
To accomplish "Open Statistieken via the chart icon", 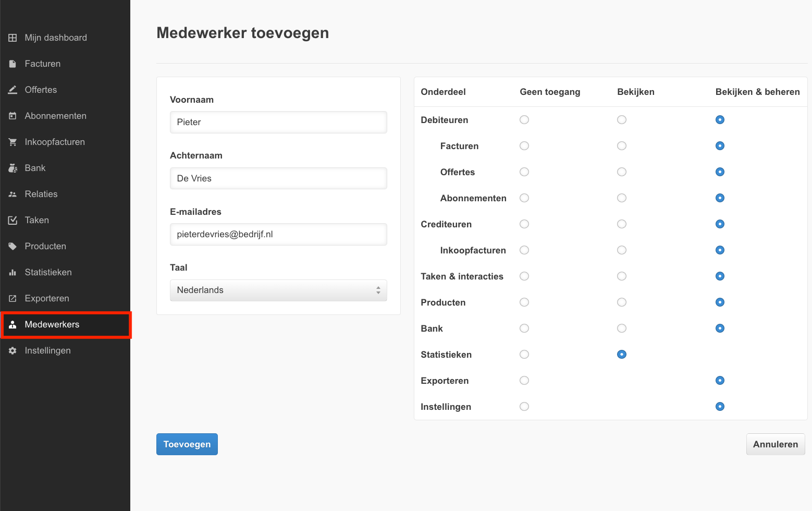I will (13, 272).
